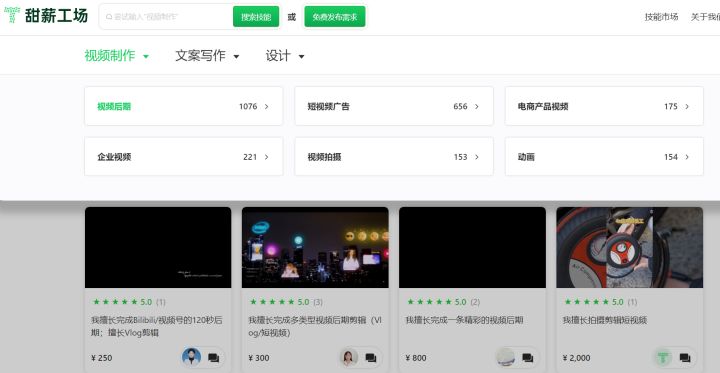Click count 221 next to 企业视频
This screenshot has width=720, height=373.
(250, 157)
